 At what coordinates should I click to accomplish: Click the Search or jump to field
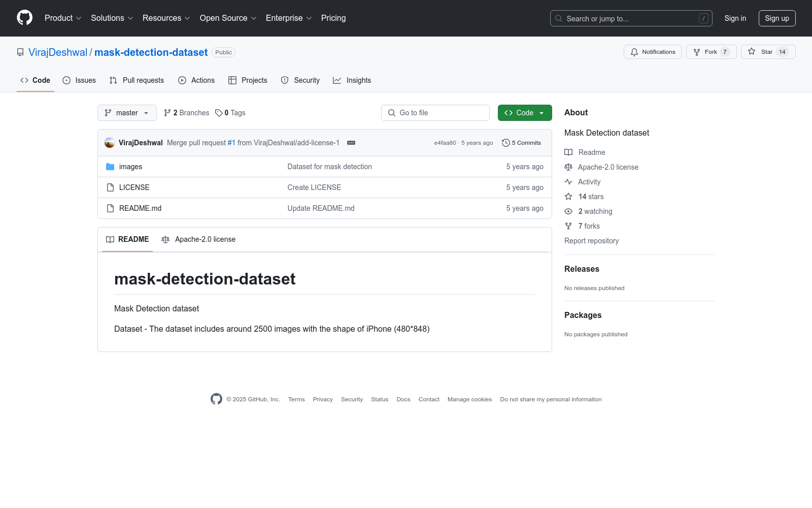[631, 18]
